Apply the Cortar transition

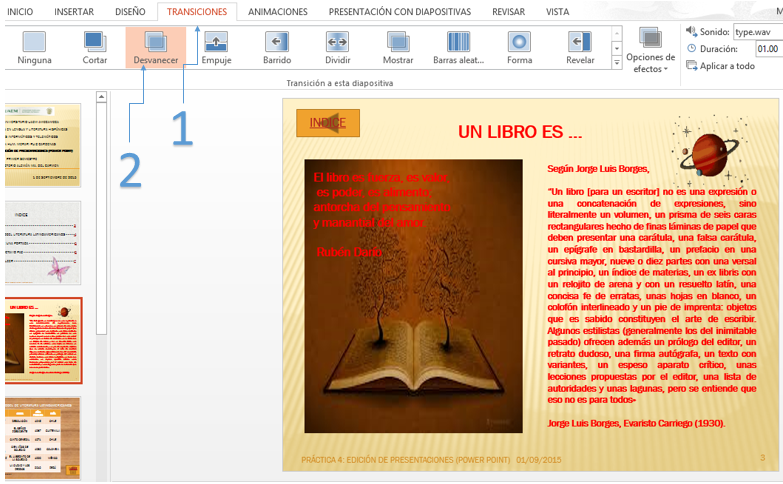coord(95,47)
